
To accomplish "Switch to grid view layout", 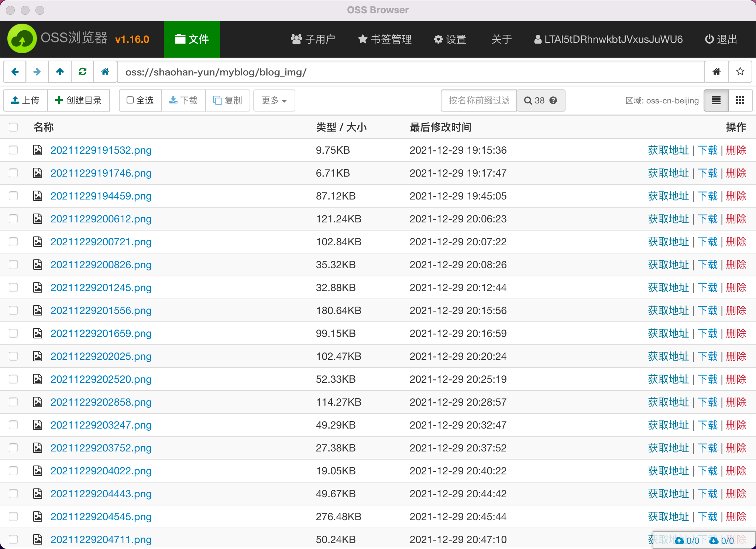I will 740,100.
